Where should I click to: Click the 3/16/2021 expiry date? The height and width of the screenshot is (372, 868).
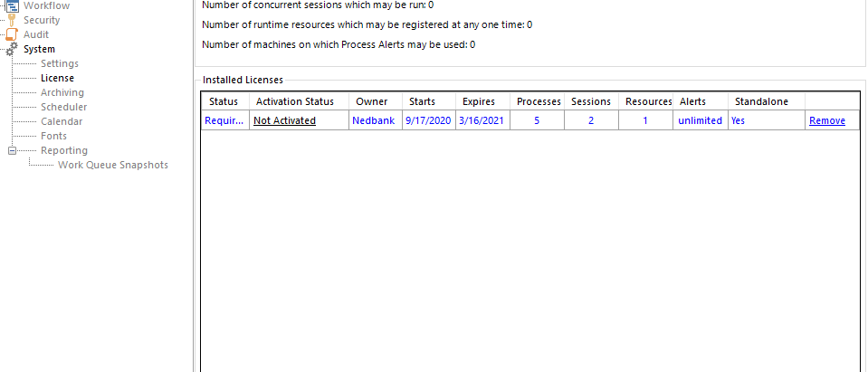coord(482,120)
